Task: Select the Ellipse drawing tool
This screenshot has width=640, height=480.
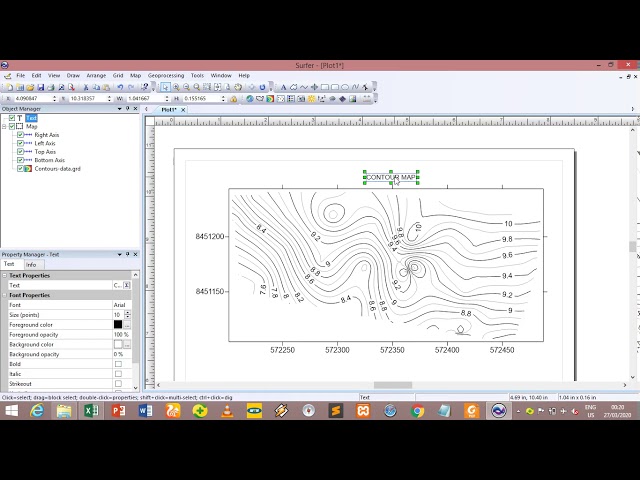Action: pyautogui.click(x=345, y=87)
